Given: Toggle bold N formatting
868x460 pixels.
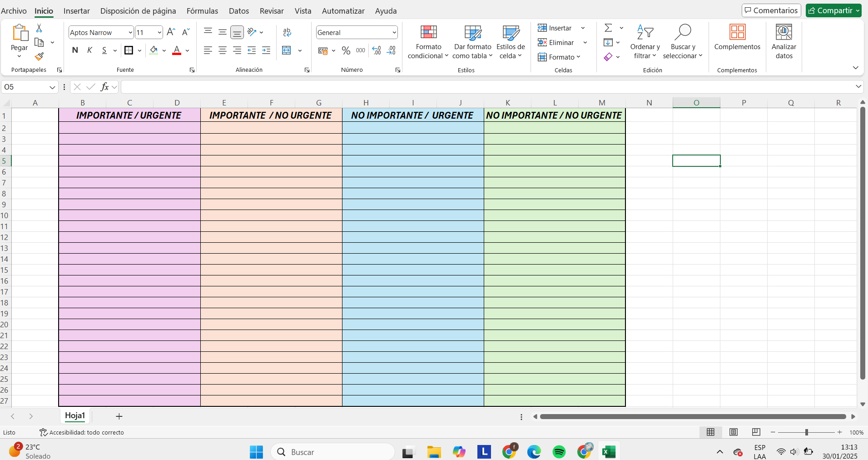Looking at the screenshot, I should pyautogui.click(x=75, y=50).
